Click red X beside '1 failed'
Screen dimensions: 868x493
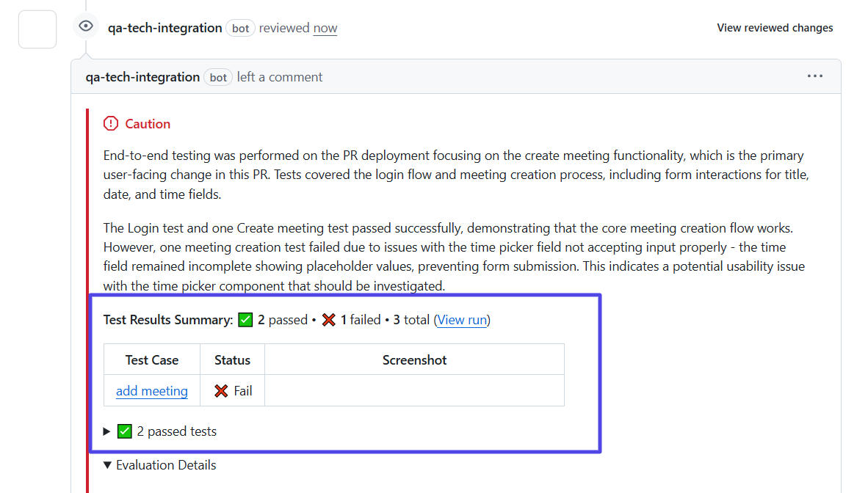point(328,320)
